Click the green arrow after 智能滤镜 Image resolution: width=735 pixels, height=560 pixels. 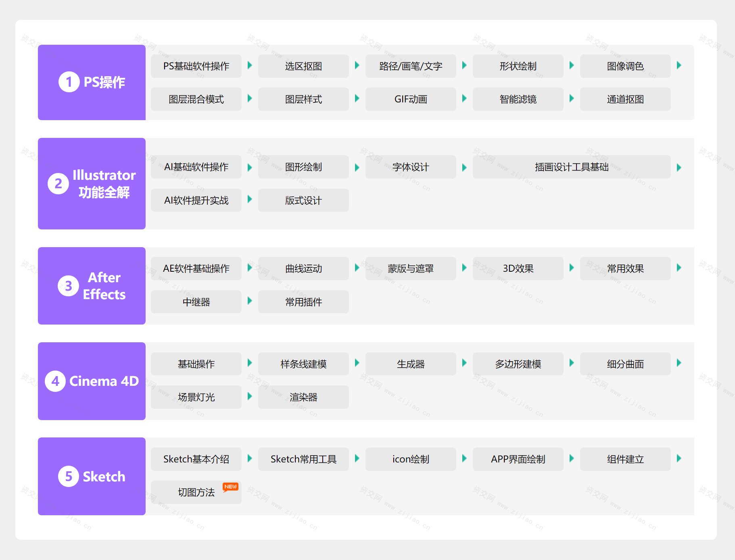[x=572, y=98]
